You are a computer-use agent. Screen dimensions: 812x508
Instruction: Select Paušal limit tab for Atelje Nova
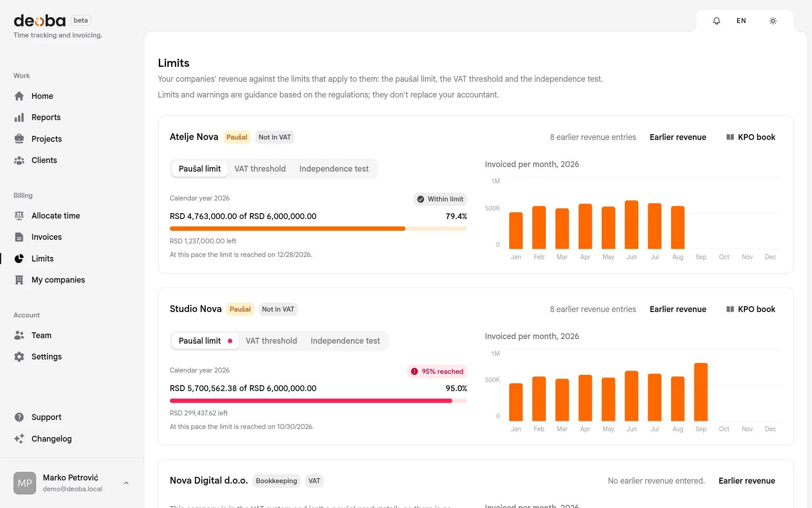[199, 169]
